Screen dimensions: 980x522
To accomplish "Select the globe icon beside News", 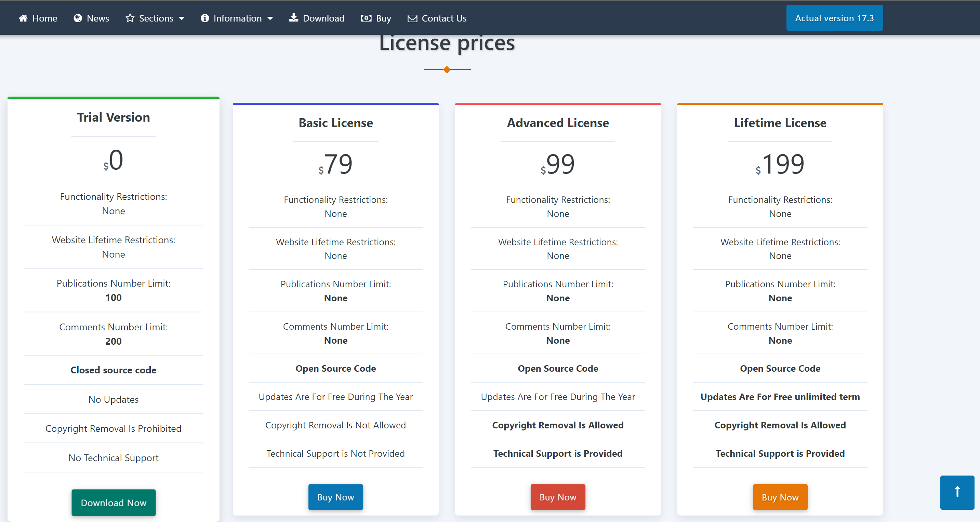I will 78,18.
